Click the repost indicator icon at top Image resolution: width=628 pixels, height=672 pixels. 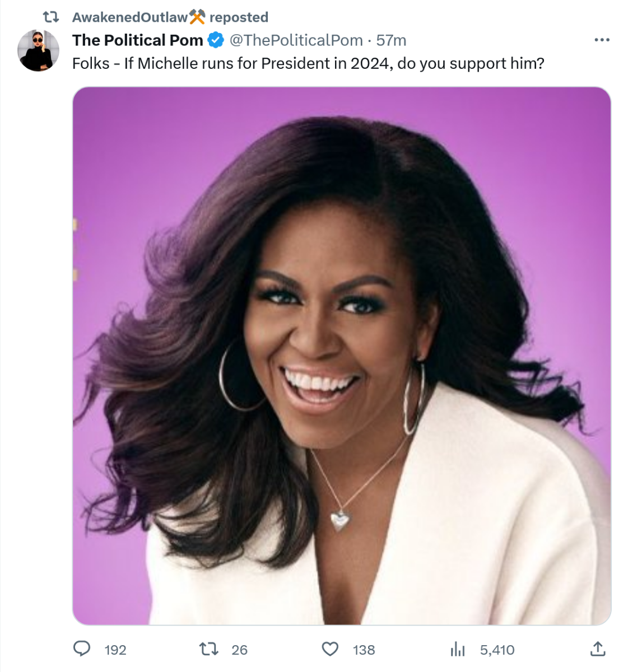(51, 17)
